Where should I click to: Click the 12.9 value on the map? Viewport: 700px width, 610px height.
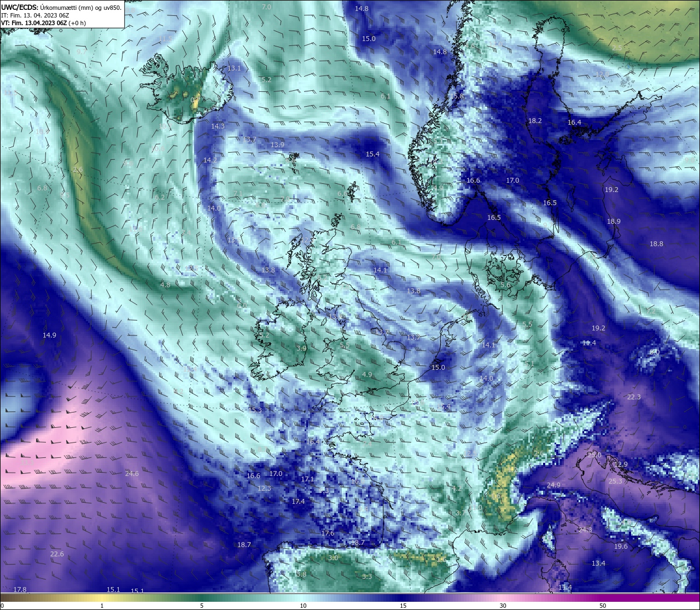tap(621, 464)
